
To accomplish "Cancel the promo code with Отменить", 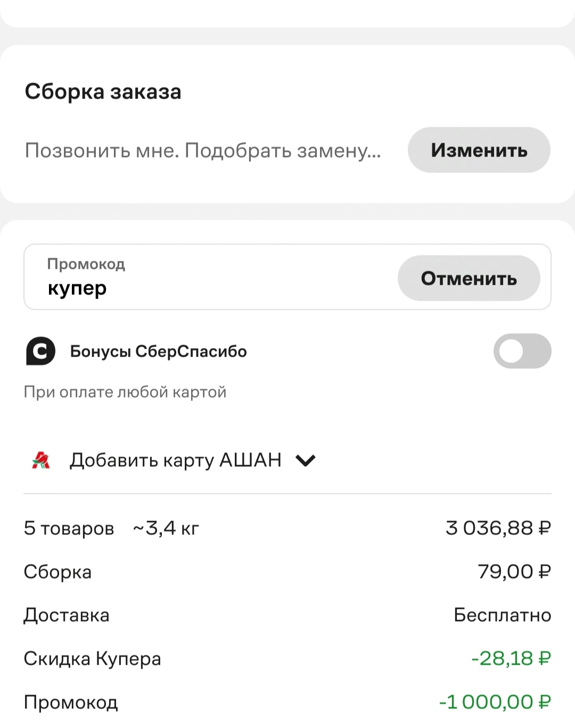I will [x=469, y=278].
